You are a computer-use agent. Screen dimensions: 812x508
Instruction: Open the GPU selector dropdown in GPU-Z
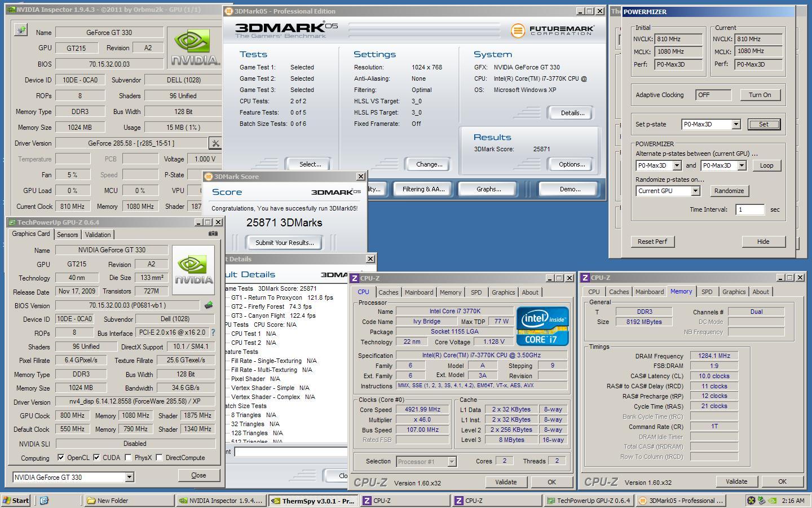tap(129, 477)
